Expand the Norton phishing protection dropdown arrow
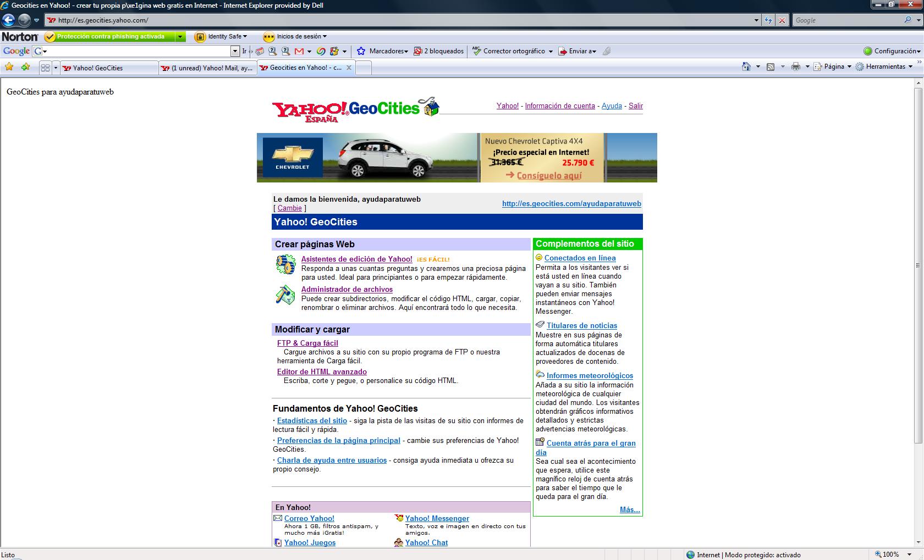Image resolution: width=924 pixels, height=560 pixels. click(180, 37)
